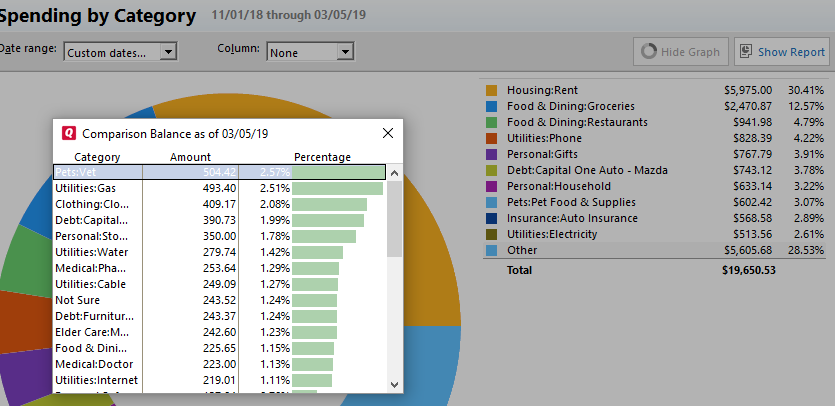Select the Utilities:Water row
The image size is (835, 406).
click(220, 252)
